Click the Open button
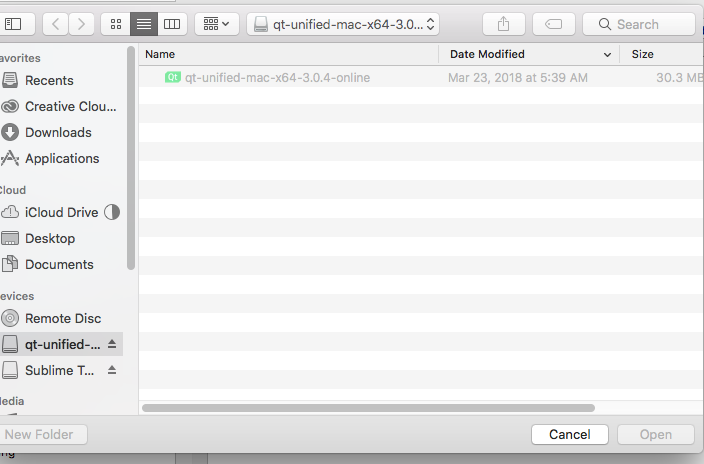 tap(656, 434)
